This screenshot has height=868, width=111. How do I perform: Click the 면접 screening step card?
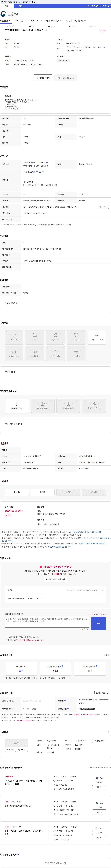coord(43,492)
